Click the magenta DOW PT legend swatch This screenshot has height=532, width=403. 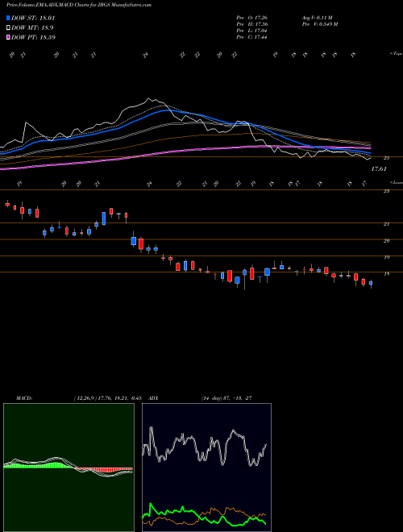point(8,37)
